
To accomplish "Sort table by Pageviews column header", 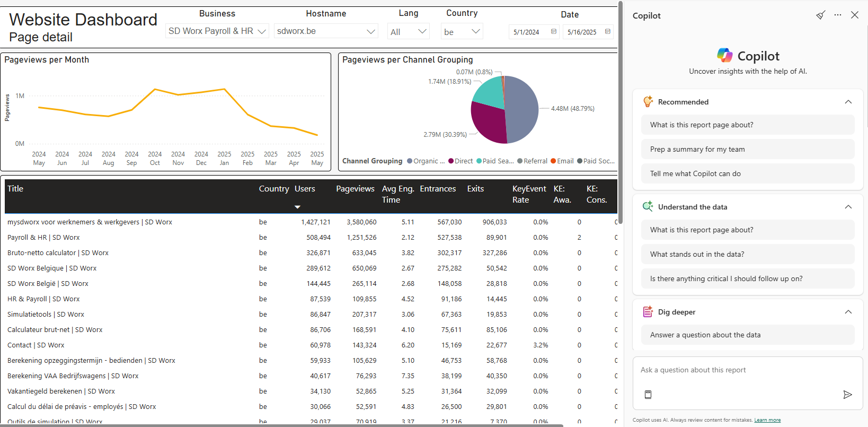I will 355,189.
